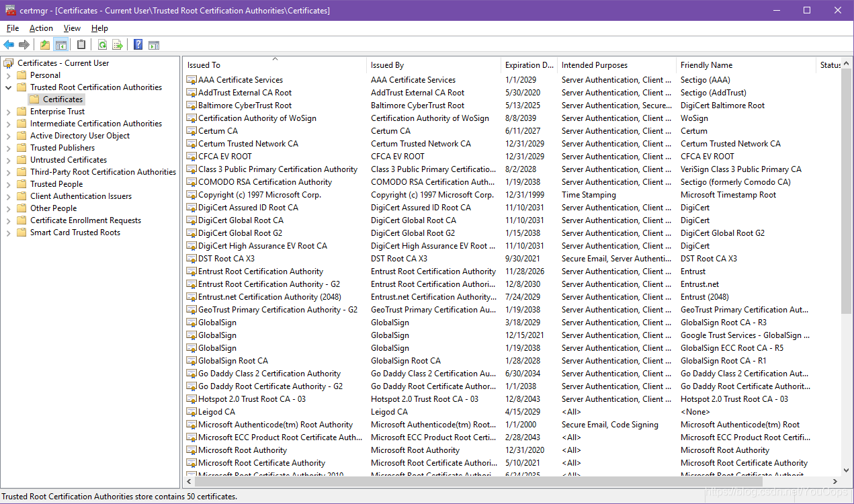Collapse the Trusted Root Certification Authorities node
854x504 pixels.
point(8,87)
